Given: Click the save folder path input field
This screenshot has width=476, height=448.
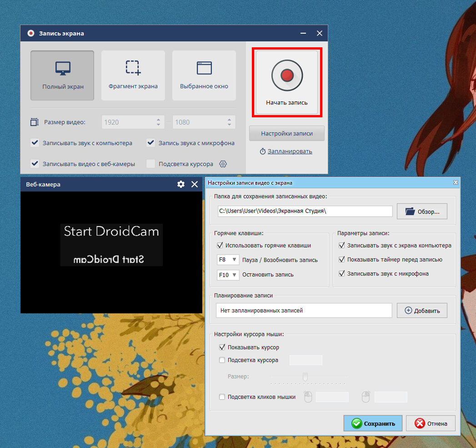Looking at the screenshot, I should point(305,211).
